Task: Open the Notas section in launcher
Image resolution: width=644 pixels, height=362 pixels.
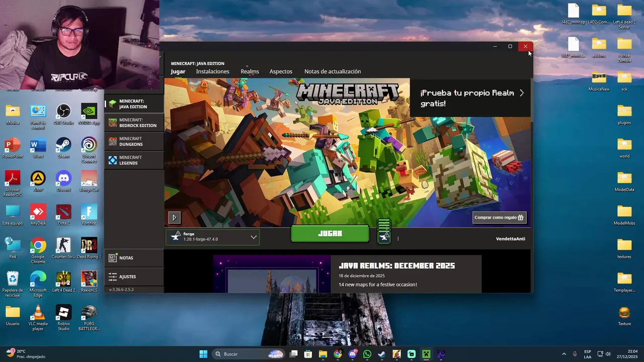Action: point(134,258)
